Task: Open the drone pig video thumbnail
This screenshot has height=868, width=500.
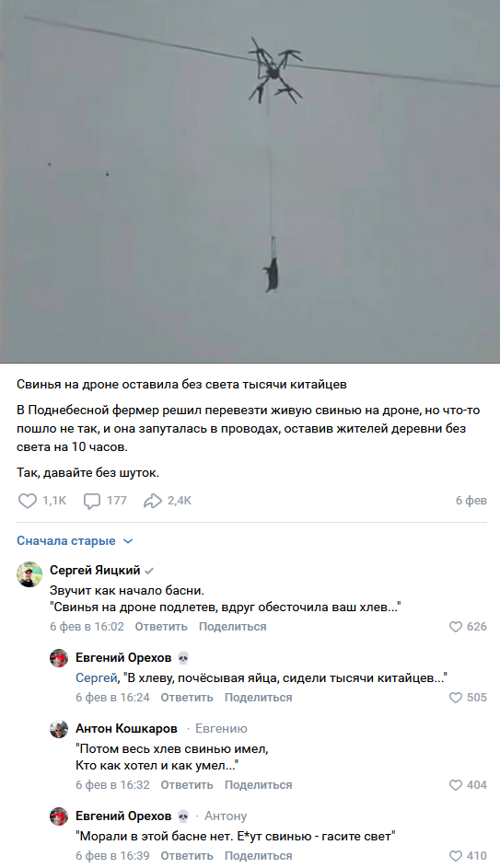Action: [x=250, y=181]
